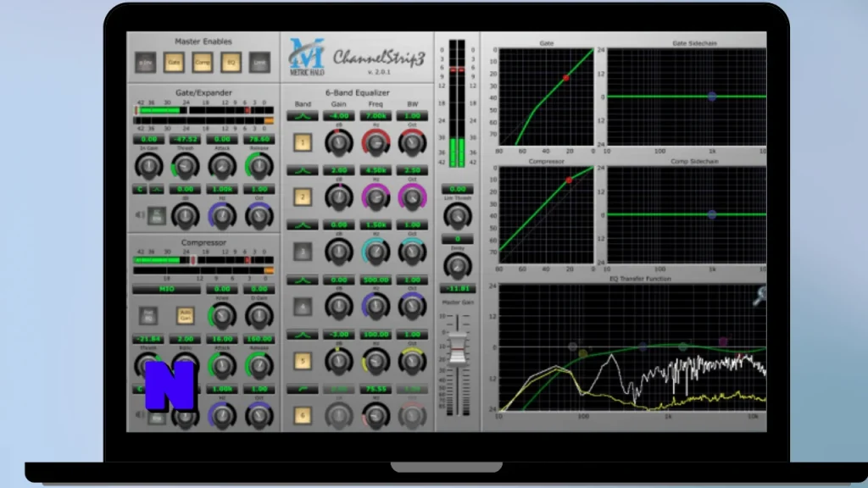Open band 1 filter type selector
Viewport: 868px width, 488px height.
(x=303, y=116)
